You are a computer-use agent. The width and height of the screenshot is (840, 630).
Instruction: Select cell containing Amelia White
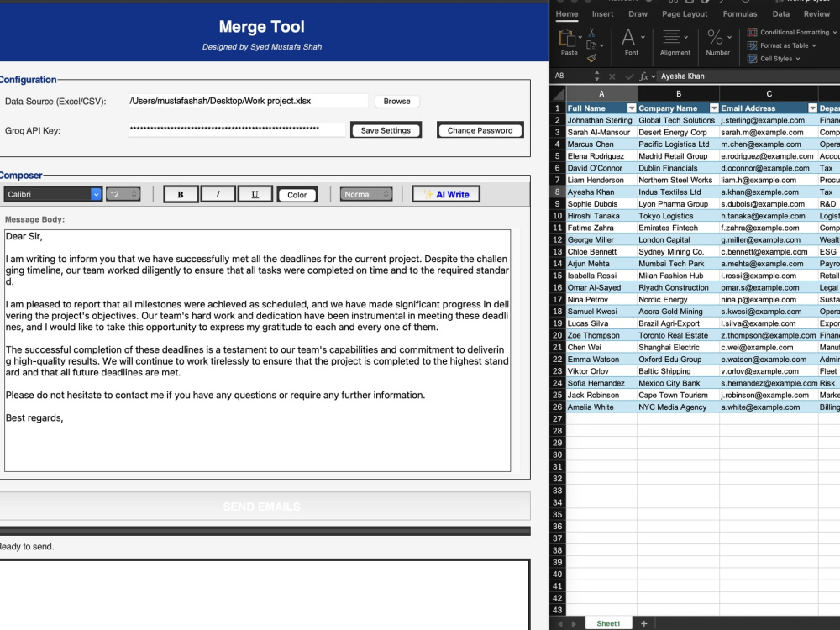point(601,407)
